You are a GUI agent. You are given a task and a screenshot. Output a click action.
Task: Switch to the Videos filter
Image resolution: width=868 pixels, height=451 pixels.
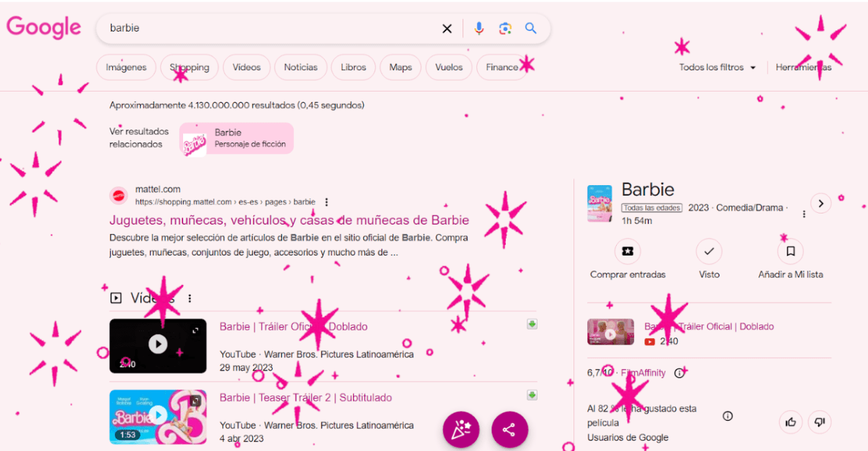[x=246, y=67]
